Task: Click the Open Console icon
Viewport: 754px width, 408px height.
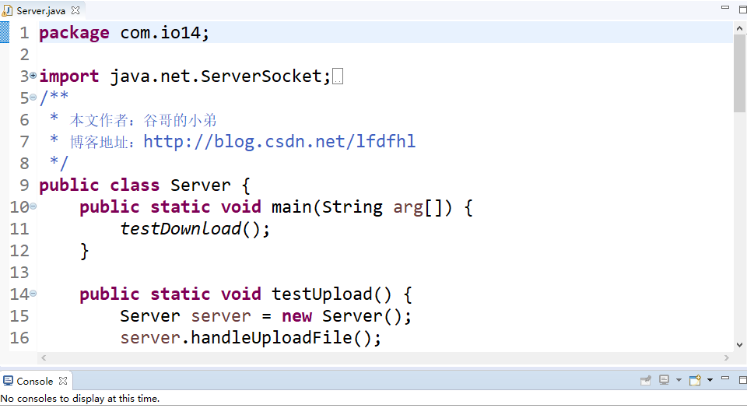Action: [x=696, y=381]
